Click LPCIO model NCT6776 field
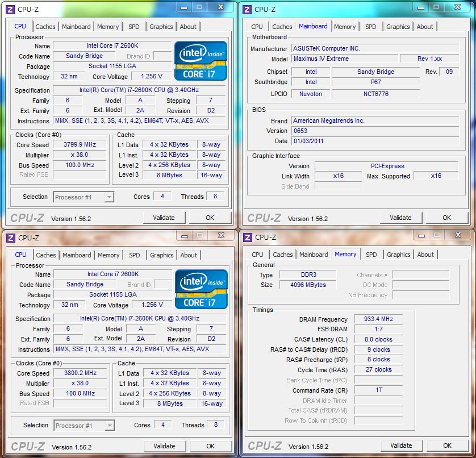Image resolution: width=476 pixels, height=458 pixels. click(x=376, y=94)
